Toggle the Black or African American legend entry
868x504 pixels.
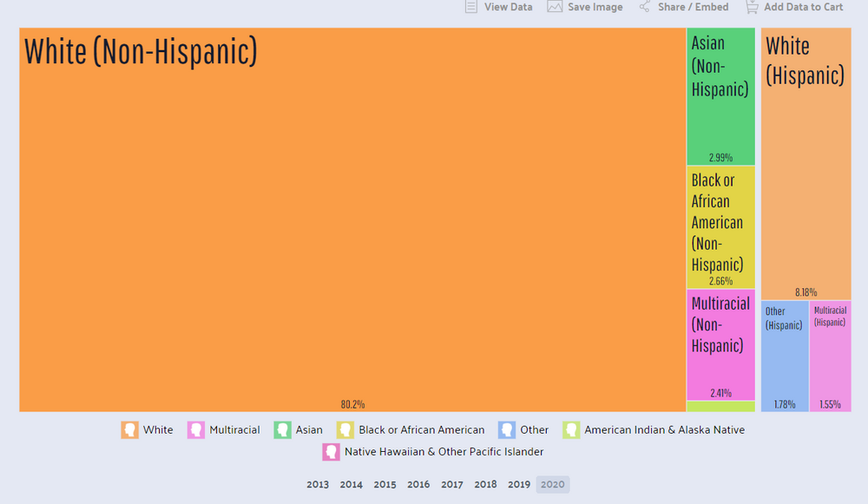pos(345,429)
